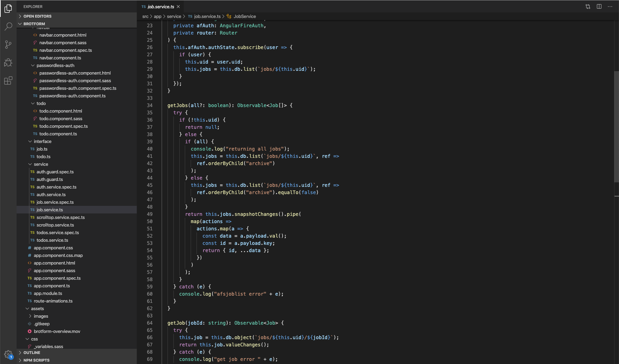619x364 pixels.
Task: Expand the NPM Scripts section
Action: point(36,360)
